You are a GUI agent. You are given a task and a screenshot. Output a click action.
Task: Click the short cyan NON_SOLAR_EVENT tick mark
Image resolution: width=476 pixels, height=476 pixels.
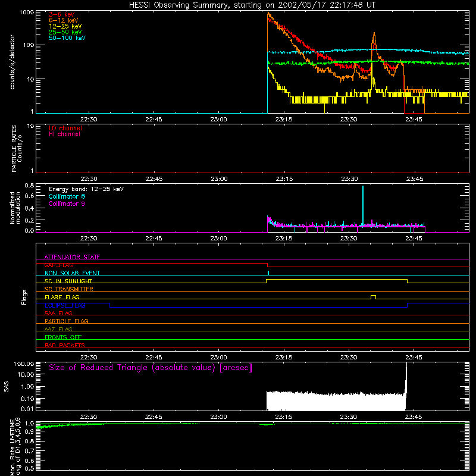click(x=268, y=273)
